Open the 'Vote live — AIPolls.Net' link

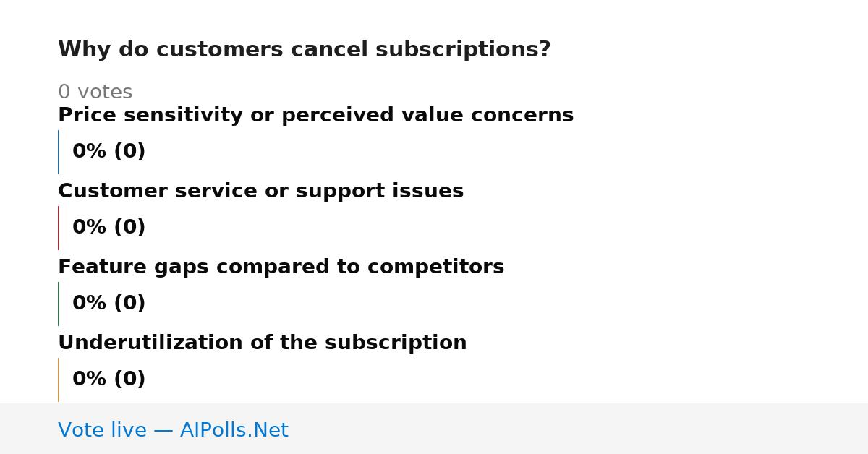coord(173,431)
